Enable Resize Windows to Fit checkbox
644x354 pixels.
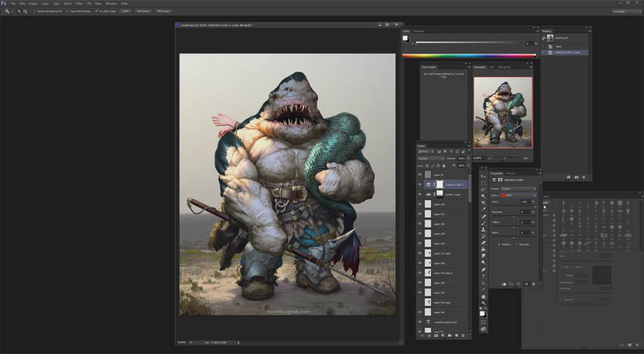coord(34,11)
